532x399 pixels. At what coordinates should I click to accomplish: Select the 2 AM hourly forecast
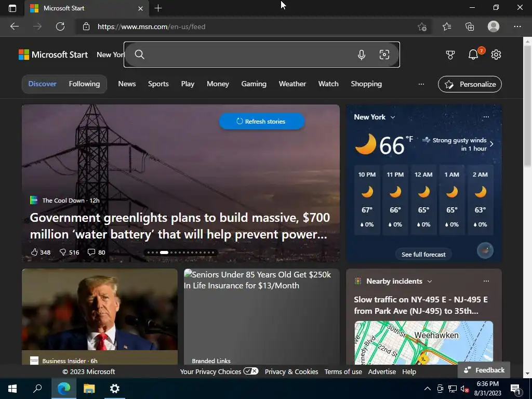point(480,199)
